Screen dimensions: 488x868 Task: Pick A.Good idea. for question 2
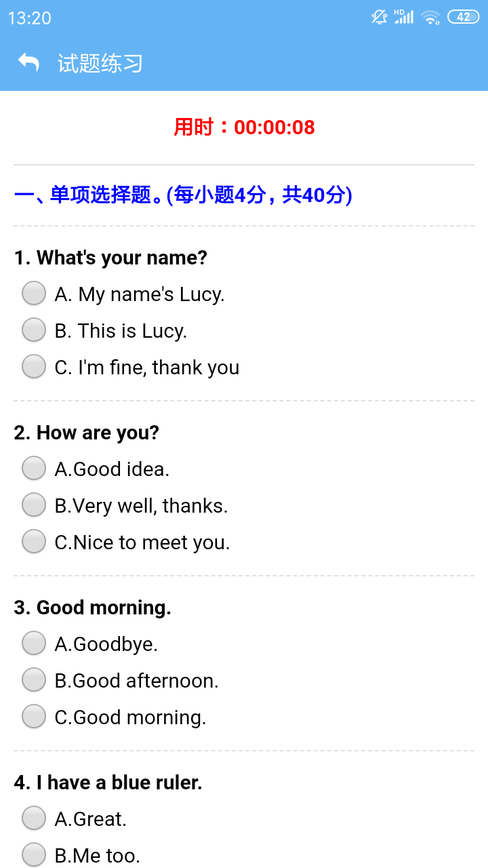(34, 469)
